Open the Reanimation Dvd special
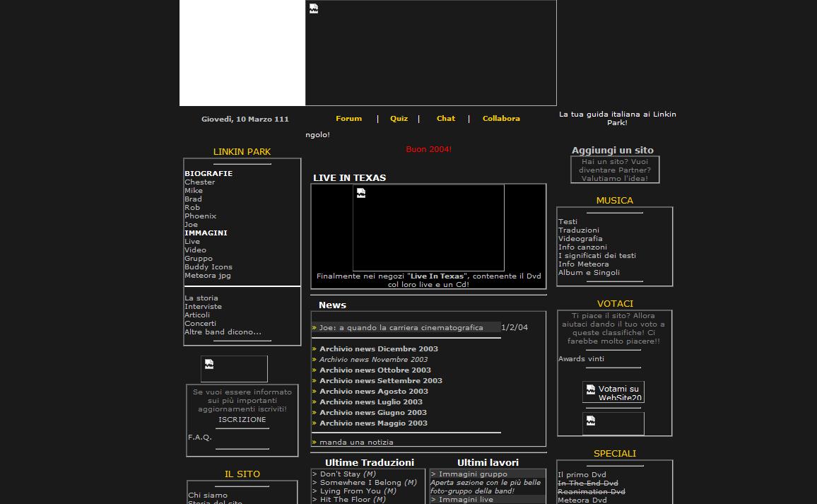 point(591,492)
